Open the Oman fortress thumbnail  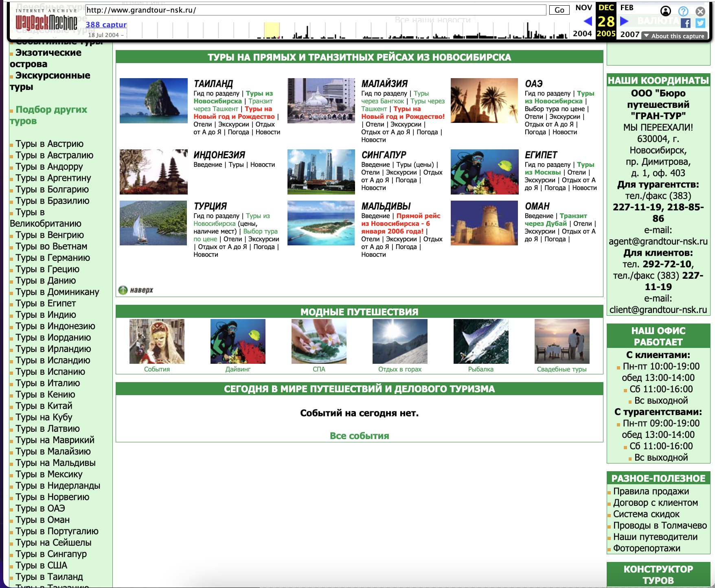click(484, 223)
